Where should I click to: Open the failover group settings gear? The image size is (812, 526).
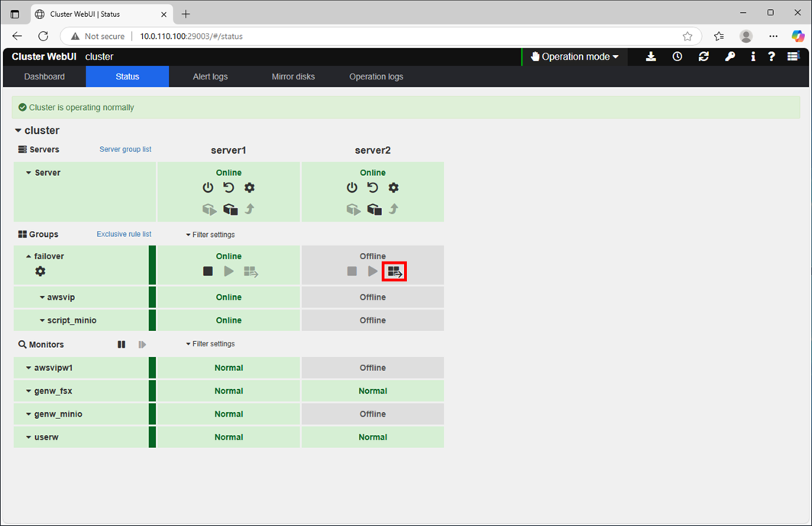[40, 271]
